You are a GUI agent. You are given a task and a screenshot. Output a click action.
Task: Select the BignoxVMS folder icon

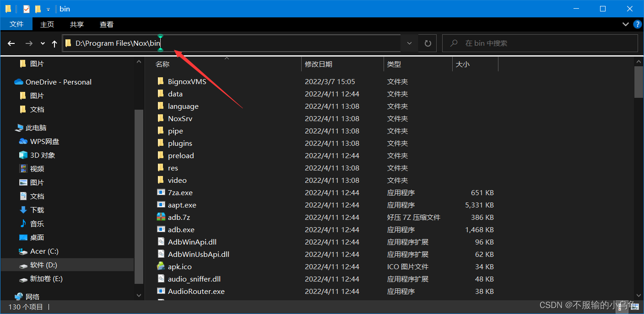pyautogui.click(x=161, y=81)
